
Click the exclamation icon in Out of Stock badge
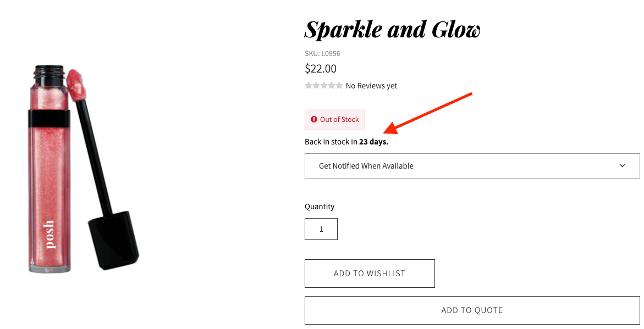(314, 119)
